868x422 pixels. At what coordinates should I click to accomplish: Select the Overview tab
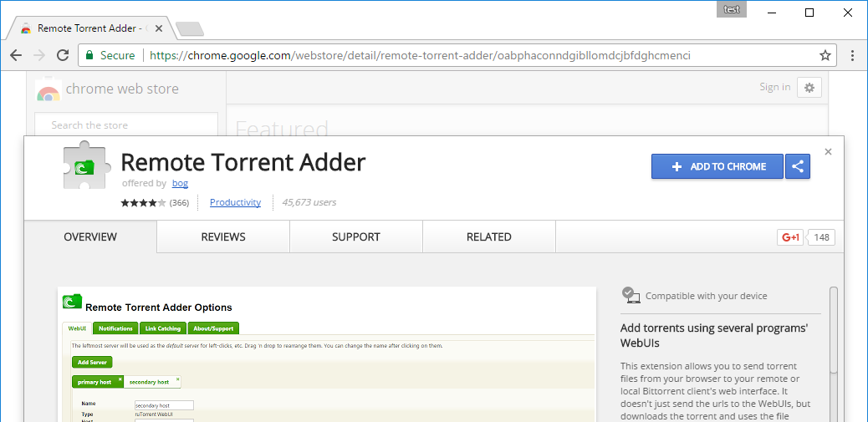click(x=90, y=237)
